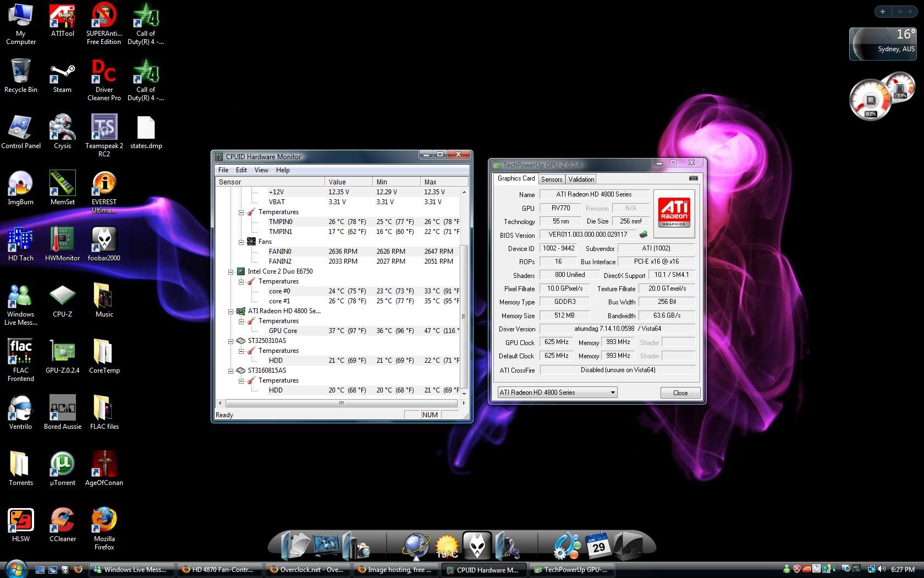
Task: Open the AgeOfConan desktop shortcut
Action: (104, 469)
